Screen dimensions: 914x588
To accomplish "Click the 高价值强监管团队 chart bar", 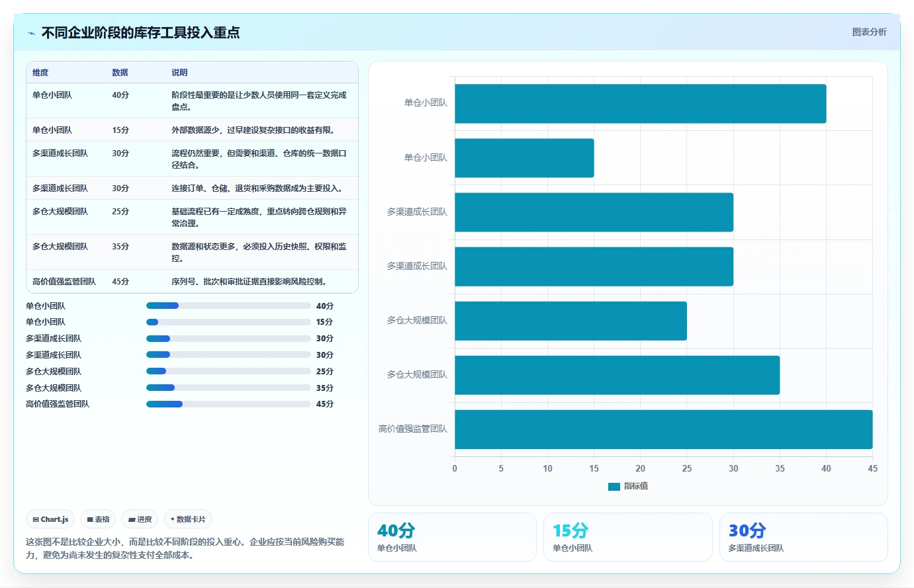I will point(664,429).
